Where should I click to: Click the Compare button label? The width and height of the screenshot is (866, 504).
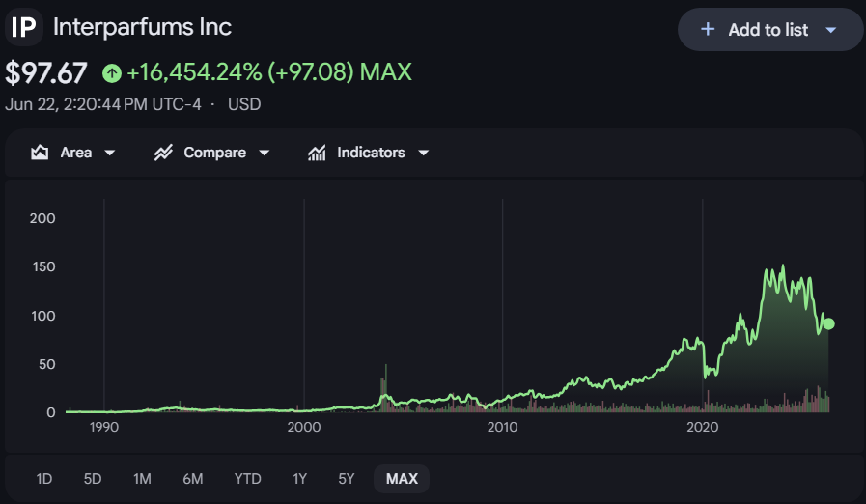pos(215,153)
